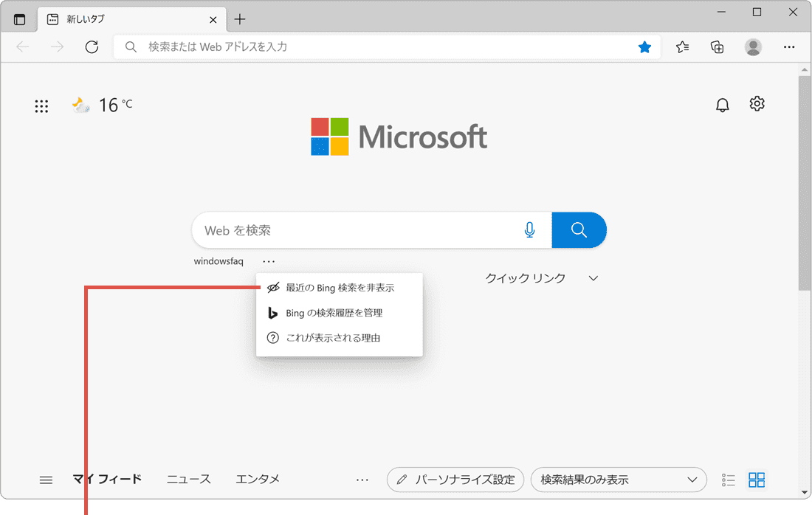Open the Collections icon
The height and width of the screenshot is (515, 812).
(x=718, y=47)
